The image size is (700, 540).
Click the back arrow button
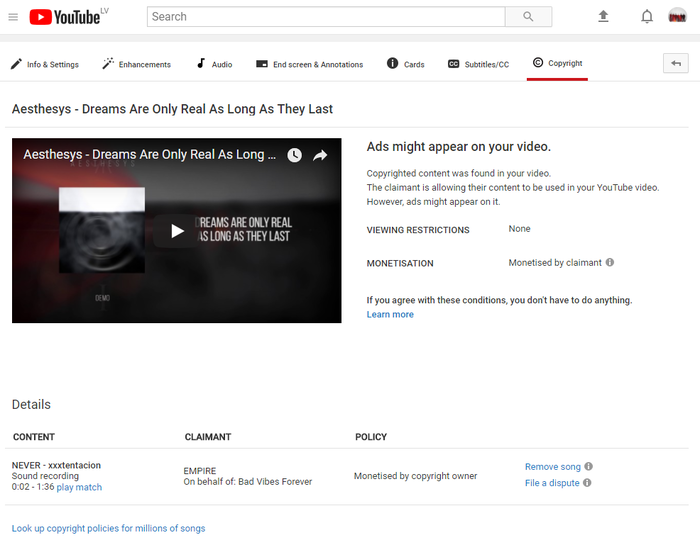tap(676, 63)
